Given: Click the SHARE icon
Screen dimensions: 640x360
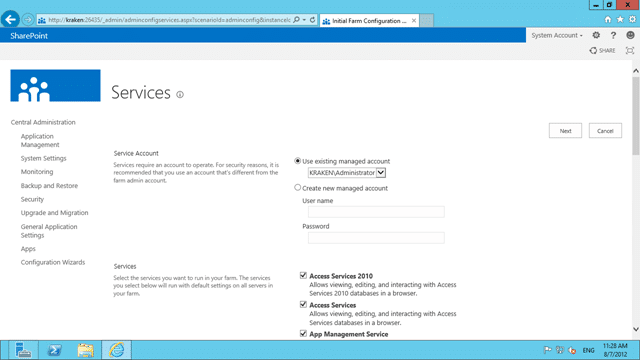Looking at the screenshot, I should tap(602, 50).
